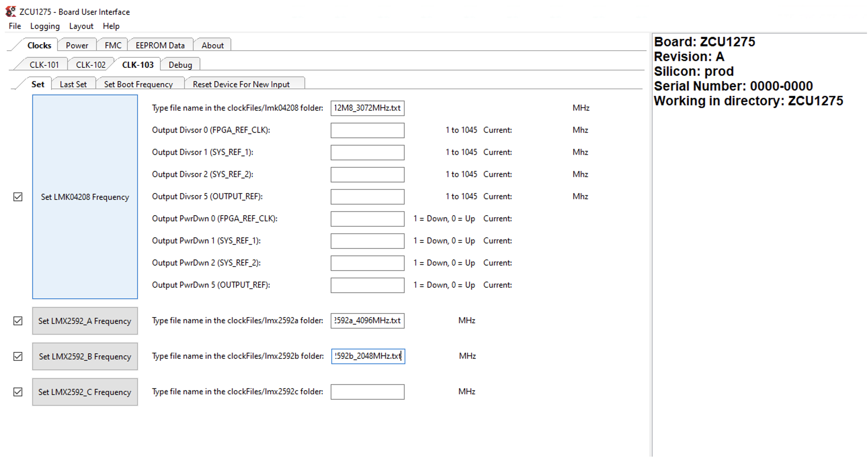The height and width of the screenshot is (458, 868).
Task: Toggle the Set LMK04208 Frequency checkbox
Action: pyautogui.click(x=18, y=197)
